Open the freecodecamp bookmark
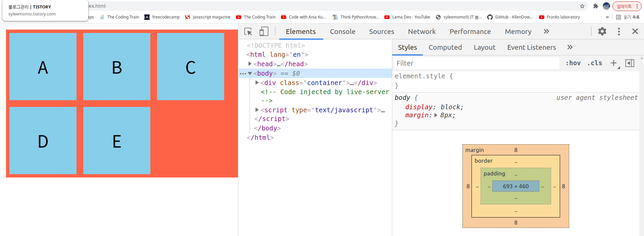The image size is (644, 236). click(162, 17)
